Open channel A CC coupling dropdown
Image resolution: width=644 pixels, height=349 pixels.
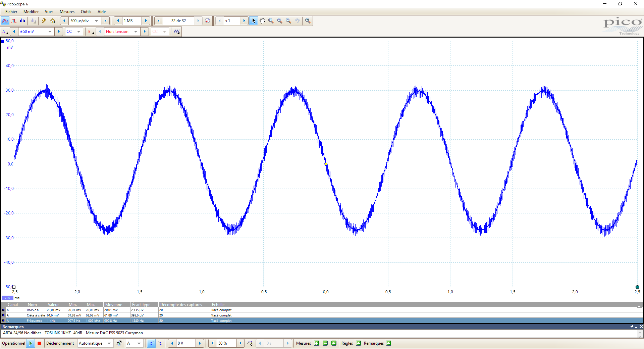(x=78, y=32)
